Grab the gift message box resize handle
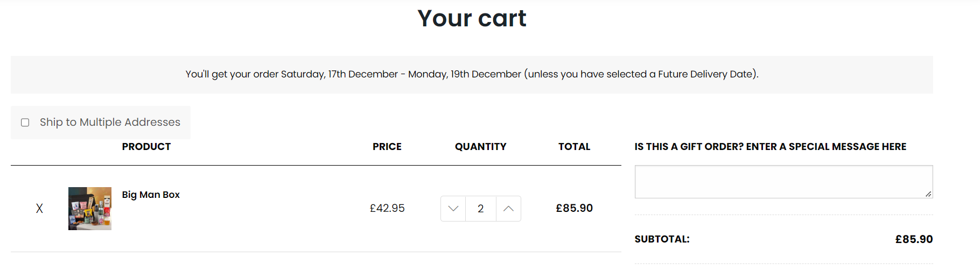This screenshot has width=980, height=271. click(928, 194)
